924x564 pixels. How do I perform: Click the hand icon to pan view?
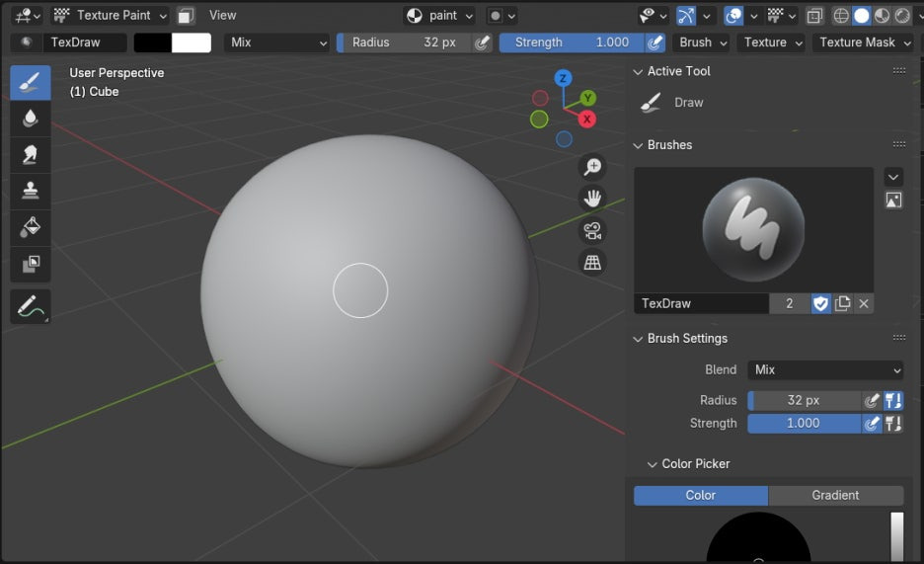click(x=592, y=199)
